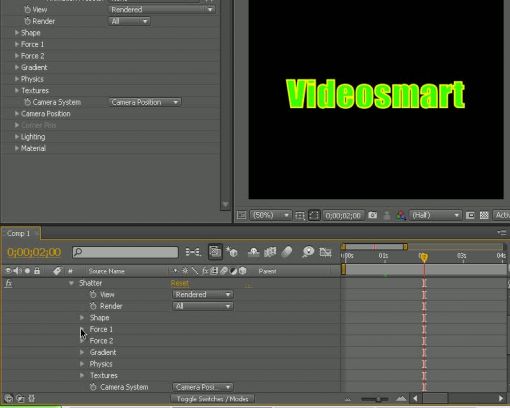Click Effect Controls scroll down arrow
Image resolution: width=510 pixels, height=408 pixels.
pyautogui.click(x=225, y=204)
